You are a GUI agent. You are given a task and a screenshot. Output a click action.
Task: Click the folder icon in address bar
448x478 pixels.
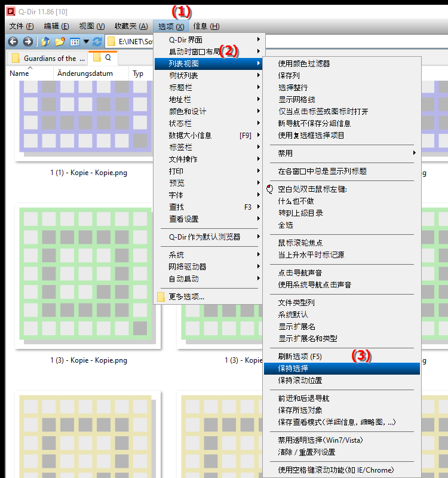point(112,41)
